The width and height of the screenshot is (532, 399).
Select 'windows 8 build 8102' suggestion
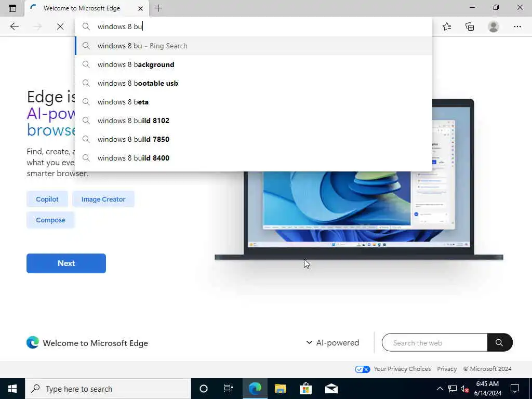tap(253, 121)
